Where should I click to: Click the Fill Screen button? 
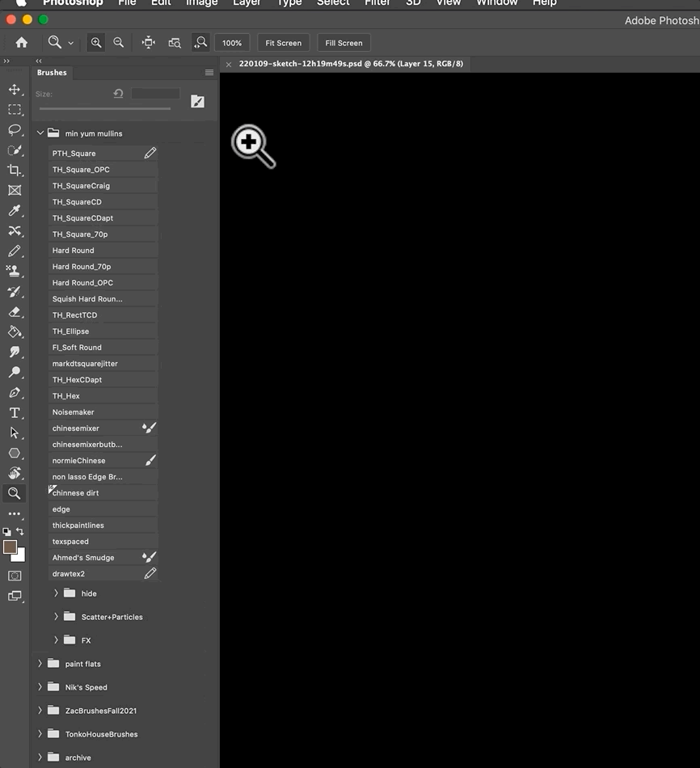[x=344, y=43]
